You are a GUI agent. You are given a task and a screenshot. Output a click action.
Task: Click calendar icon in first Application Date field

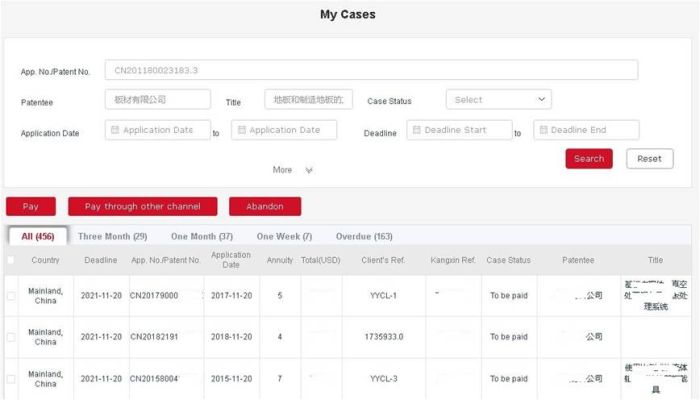(115, 130)
